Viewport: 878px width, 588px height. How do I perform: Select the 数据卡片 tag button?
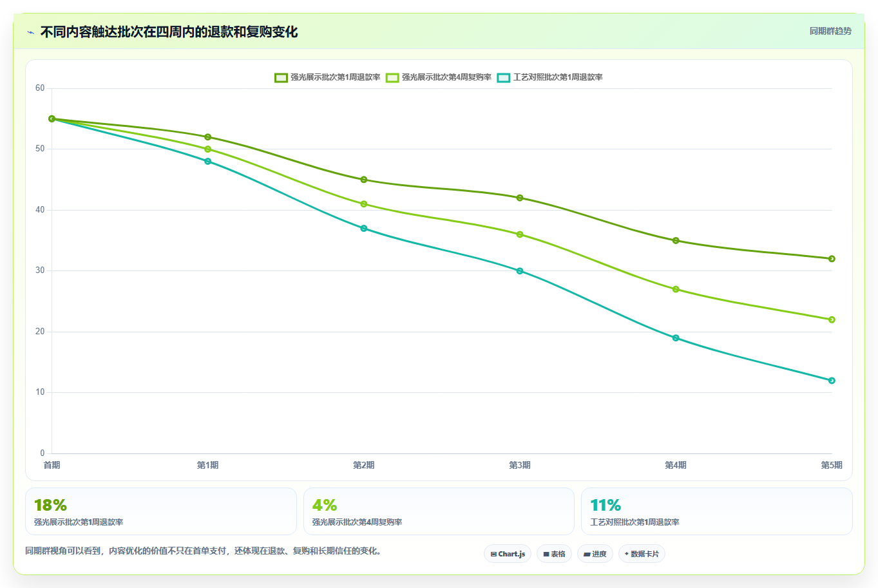pyautogui.click(x=642, y=554)
